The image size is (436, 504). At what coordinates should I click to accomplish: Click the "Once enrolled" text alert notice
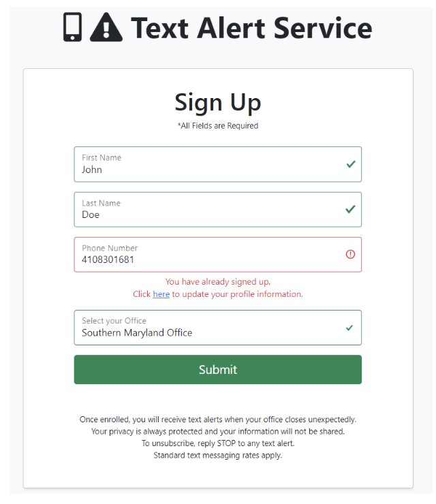click(218, 420)
